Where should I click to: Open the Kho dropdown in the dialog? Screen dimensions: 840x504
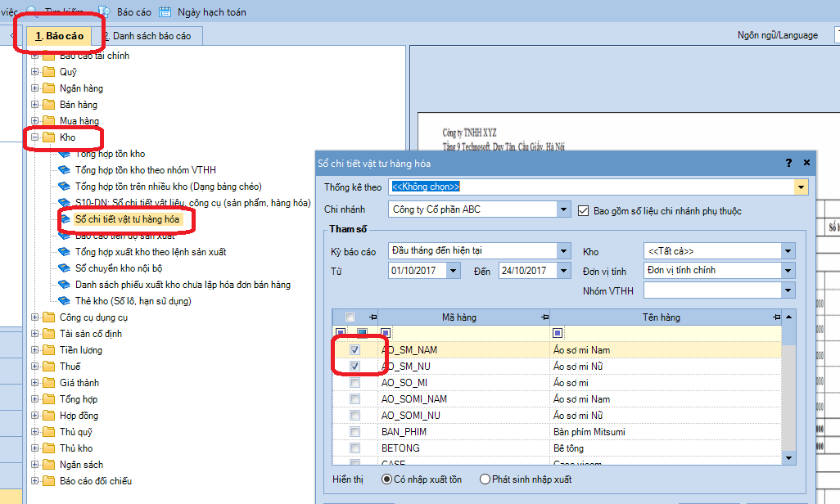pyautogui.click(x=788, y=251)
